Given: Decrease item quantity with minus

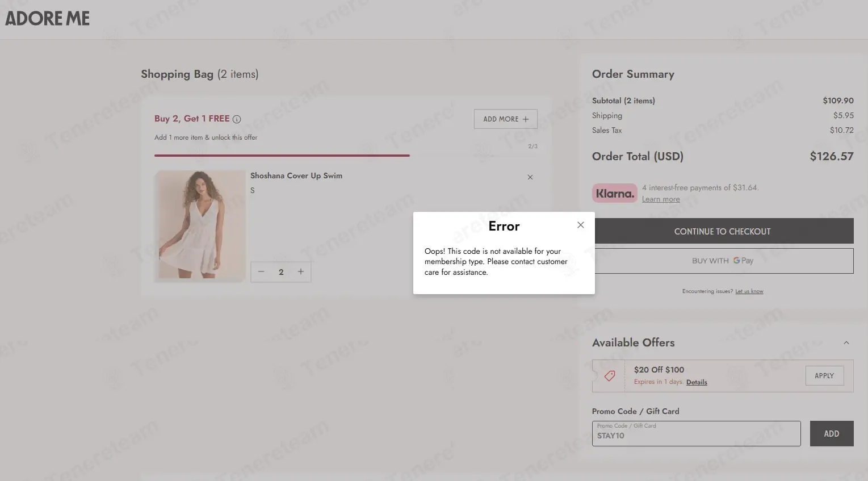Looking at the screenshot, I should (261, 271).
